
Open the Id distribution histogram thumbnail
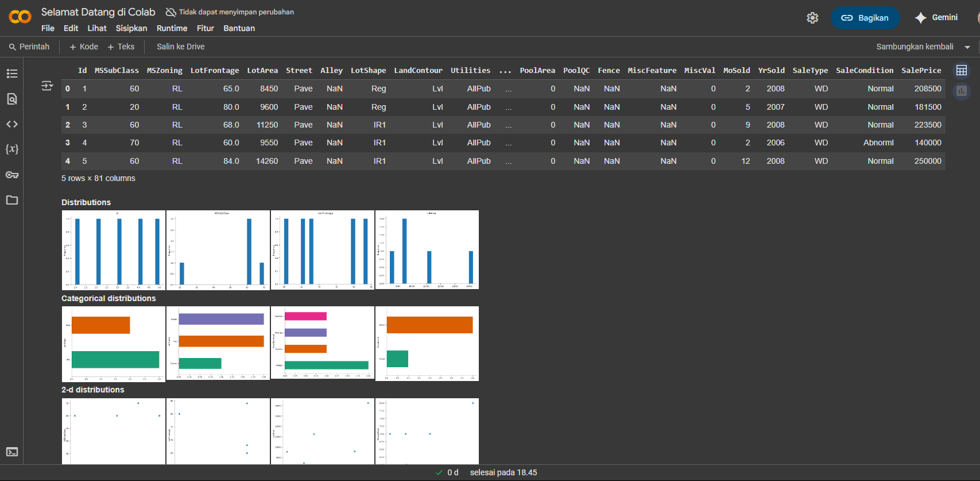click(x=114, y=250)
